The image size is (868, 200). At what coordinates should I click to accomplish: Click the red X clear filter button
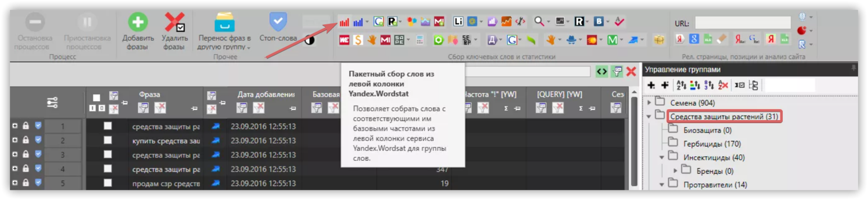coord(631,72)
